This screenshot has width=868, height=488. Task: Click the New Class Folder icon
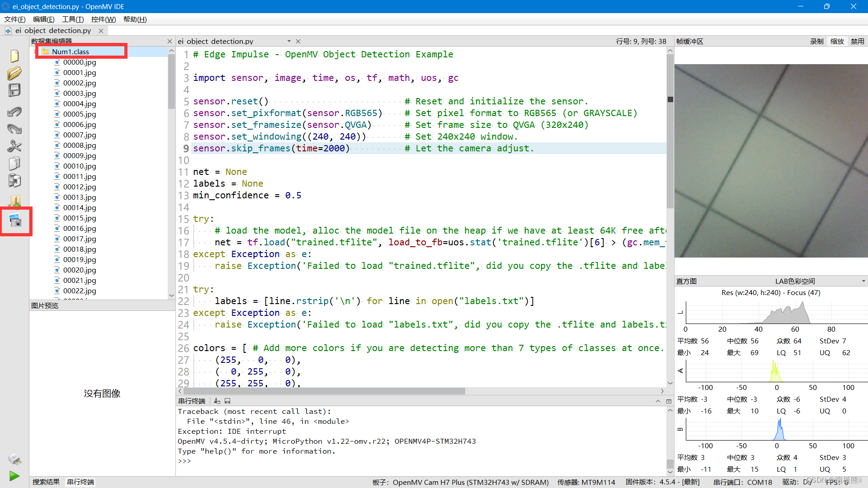[14, 201]
